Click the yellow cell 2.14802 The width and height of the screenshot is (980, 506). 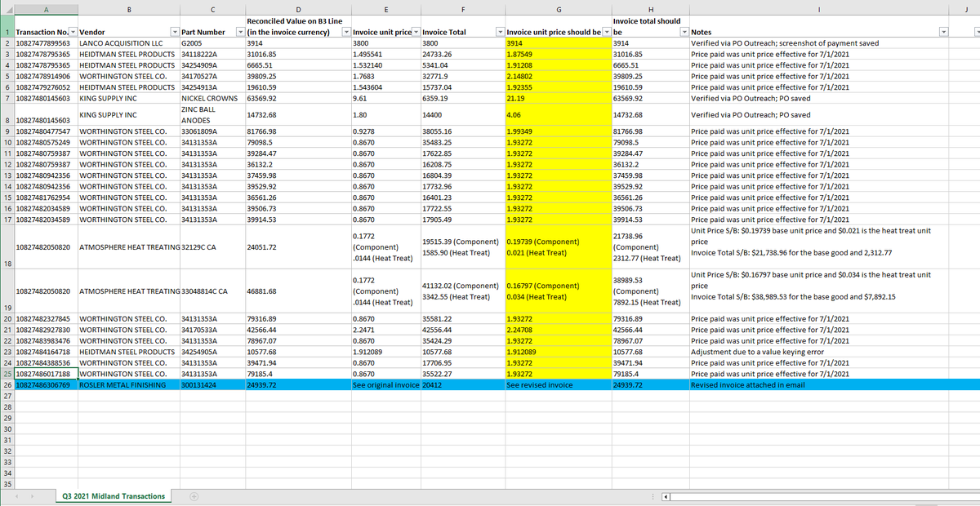click(558, 76)
